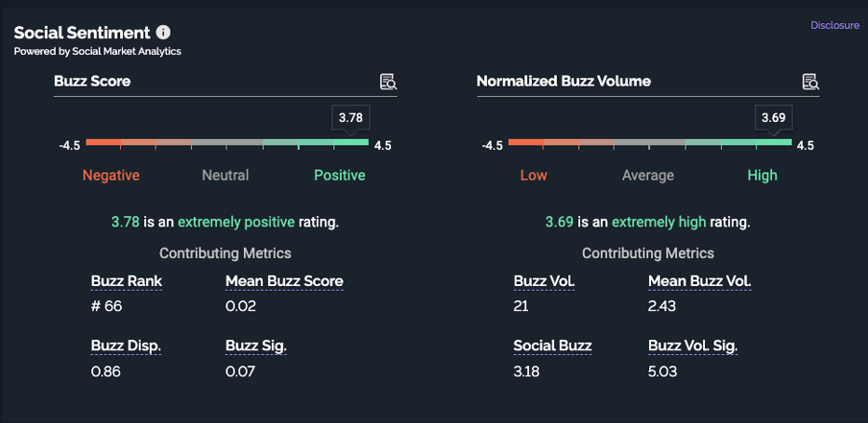The width and height of the screenshot is (868, 423).
Task: Select the Social Buzz metric label
Action: point(552,346)
